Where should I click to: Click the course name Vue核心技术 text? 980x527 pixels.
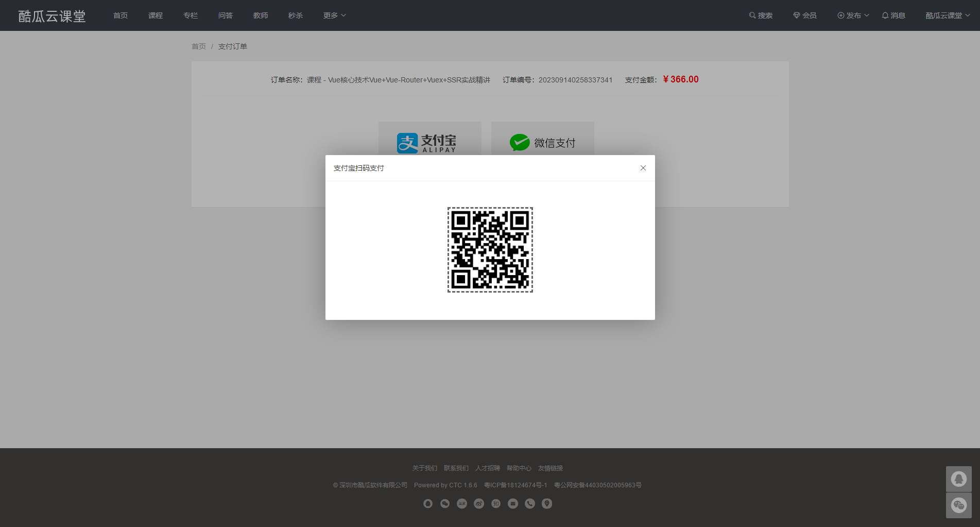click(399, 80)
